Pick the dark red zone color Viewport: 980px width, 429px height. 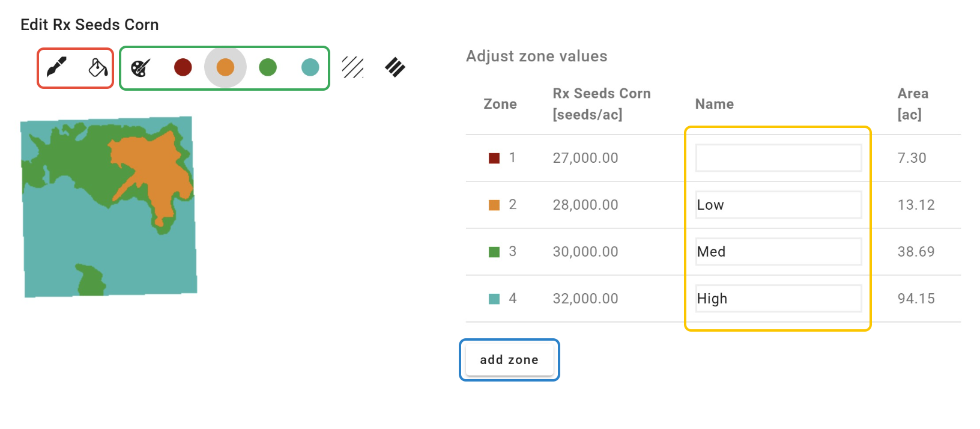click(183, 67)
